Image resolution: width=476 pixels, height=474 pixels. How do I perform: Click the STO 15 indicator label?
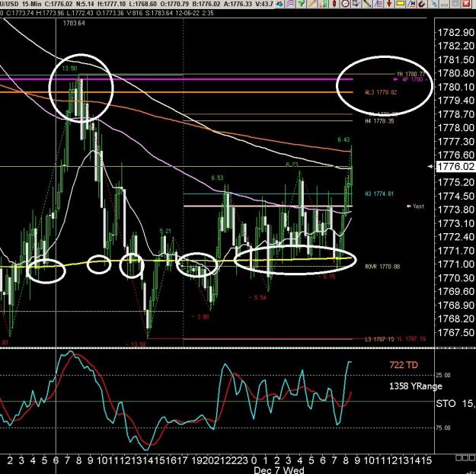tap(455, 403)
